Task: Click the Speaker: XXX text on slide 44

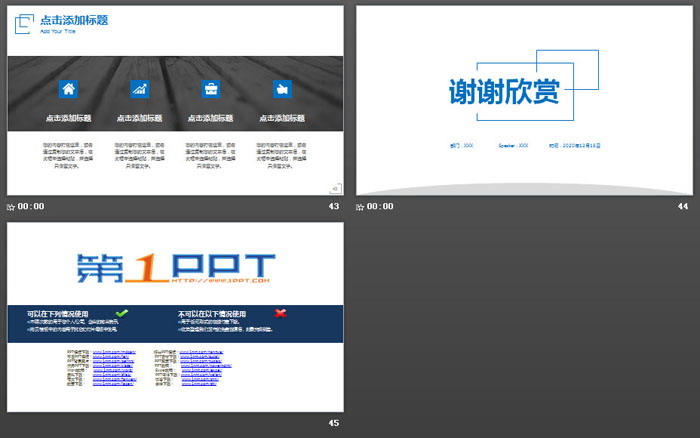Action: pyautogui.click(x=513, y=146)
